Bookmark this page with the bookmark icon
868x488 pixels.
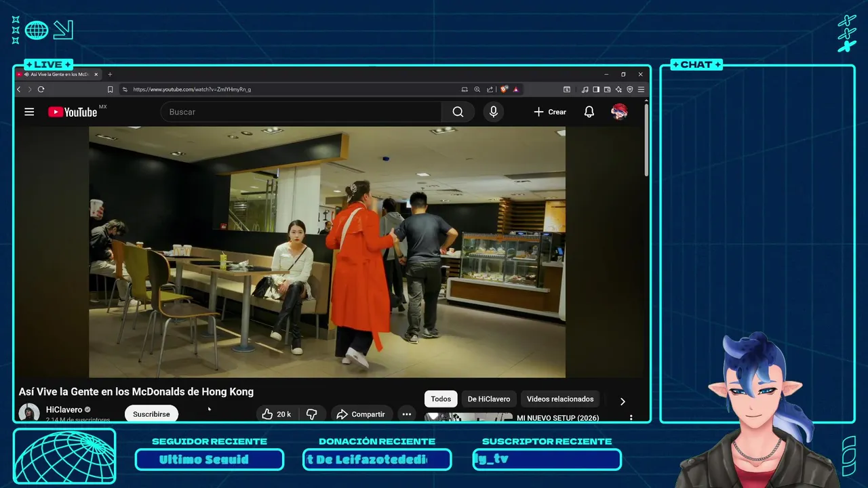click(x=110, y=89)
